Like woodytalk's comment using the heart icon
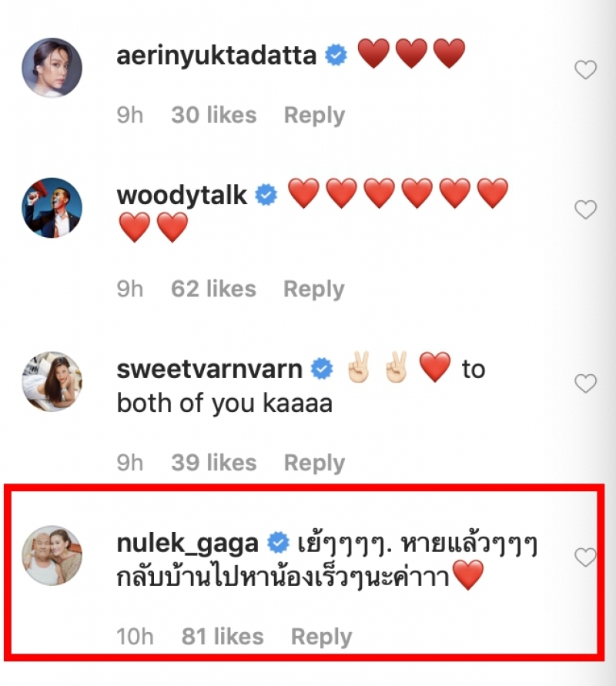 coord(586,209)
